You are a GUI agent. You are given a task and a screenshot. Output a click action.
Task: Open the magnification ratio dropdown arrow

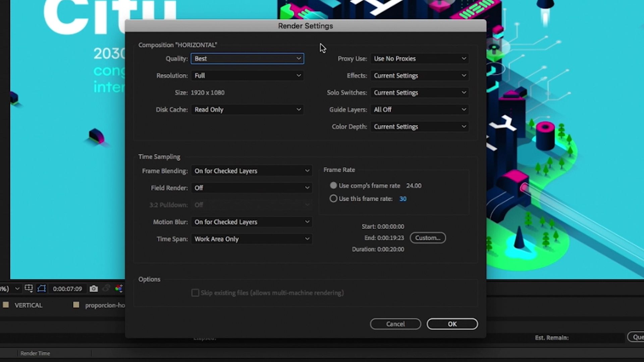pyautogui.click(x=17, y=289)
